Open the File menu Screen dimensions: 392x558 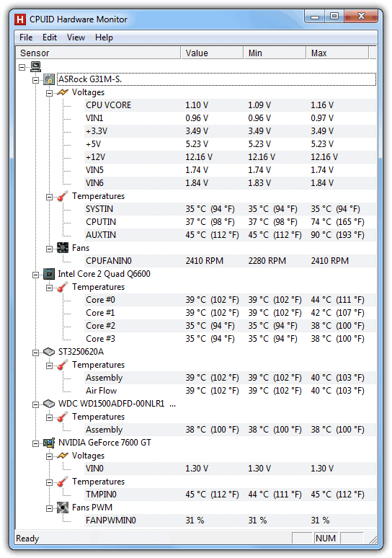pyautogui.click(x=26, y=37)
